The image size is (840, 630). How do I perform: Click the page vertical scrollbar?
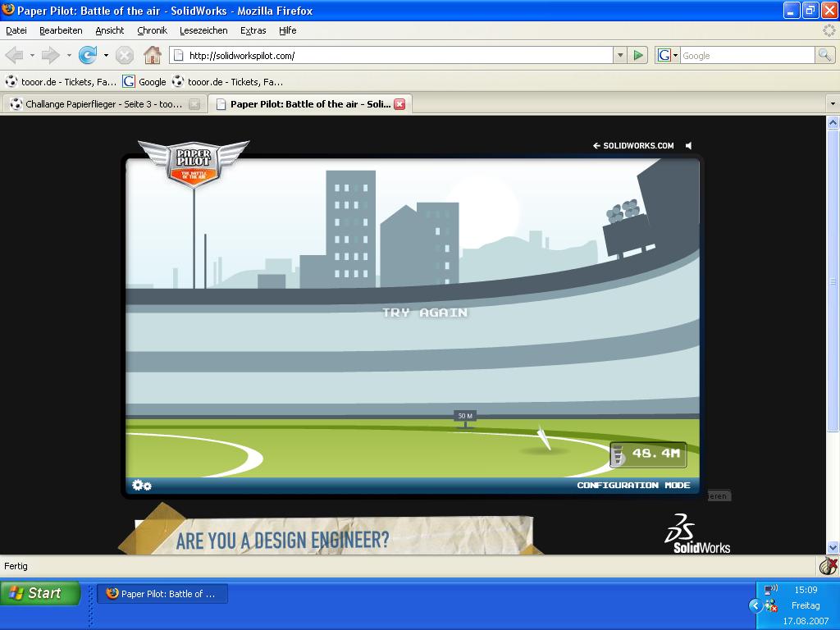pyautogui.click(x=833, y=328)
